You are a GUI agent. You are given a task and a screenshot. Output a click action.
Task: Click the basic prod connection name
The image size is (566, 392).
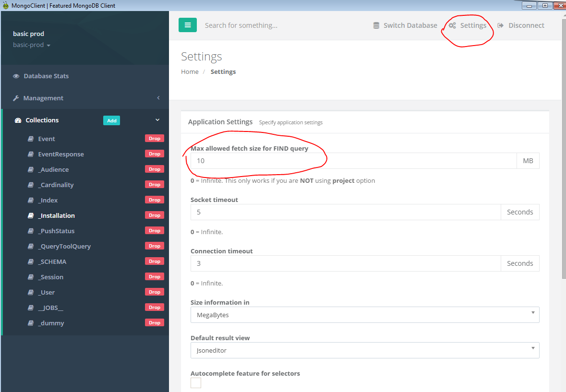28,34
